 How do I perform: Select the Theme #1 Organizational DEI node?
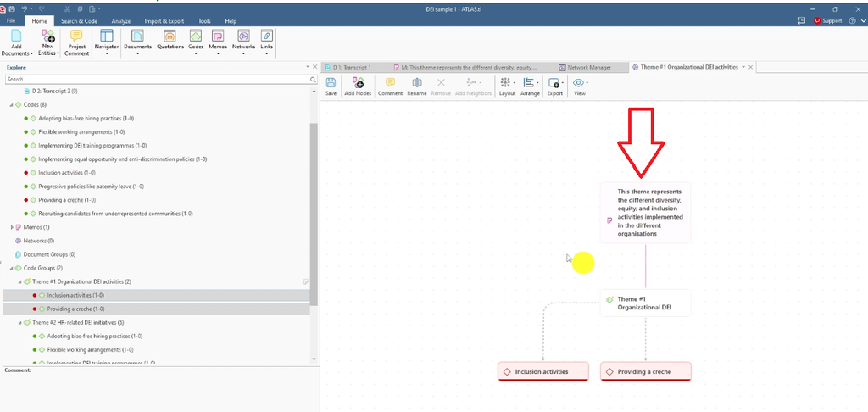[645, 303]
